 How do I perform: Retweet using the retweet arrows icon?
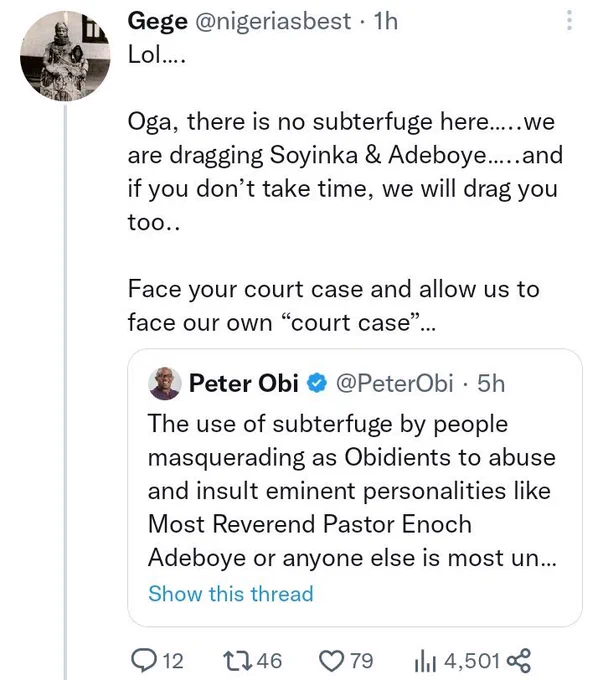click(238, 661)
